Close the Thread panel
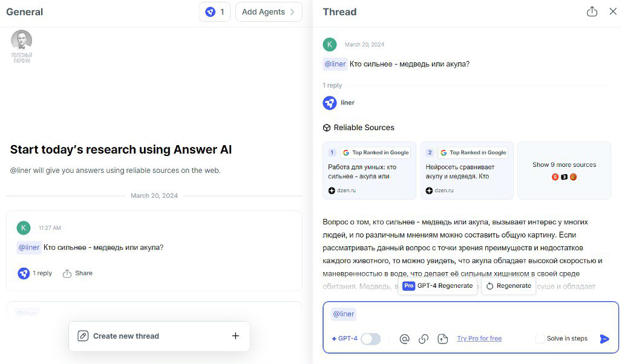 [x=612, y=12]
